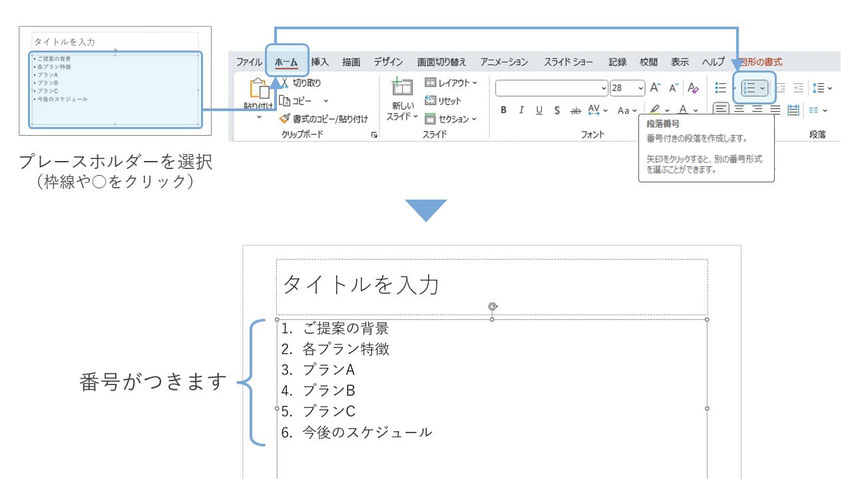Switch to the Draw (描画) tab
The height and width of the screenshot is (479, 852).
pyautogui.click(x=351, y=62)
